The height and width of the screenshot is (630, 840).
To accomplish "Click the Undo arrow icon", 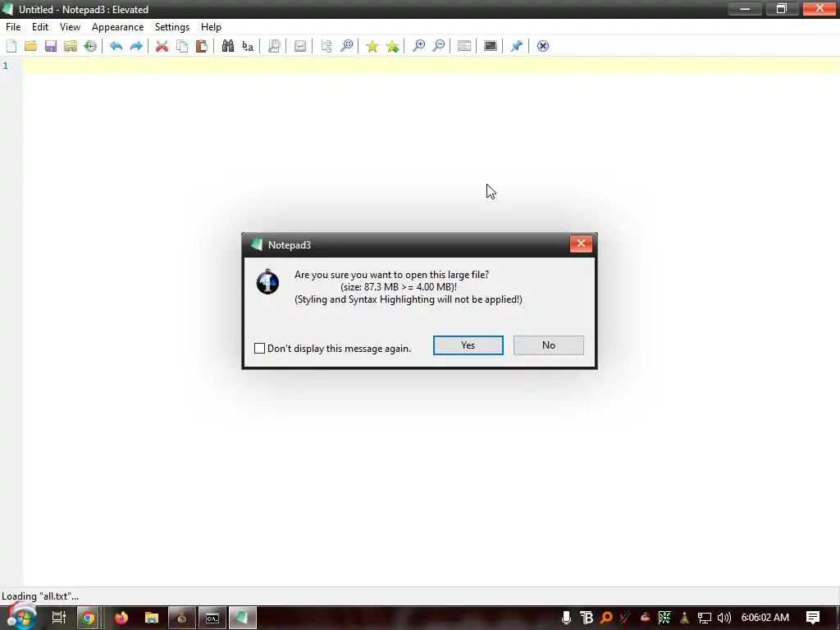I will (116, 46).
